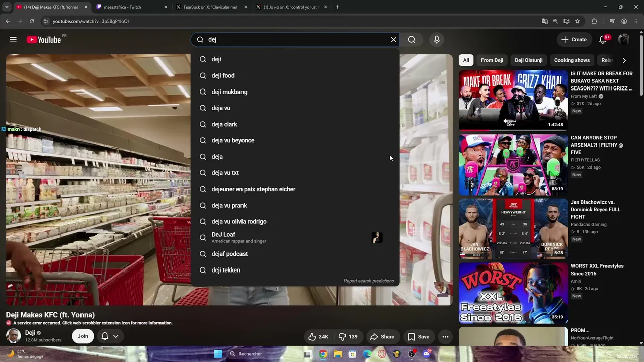Open more actions three-dot button under video
This screenshot has height=362, width=644.
click(445, 337)
